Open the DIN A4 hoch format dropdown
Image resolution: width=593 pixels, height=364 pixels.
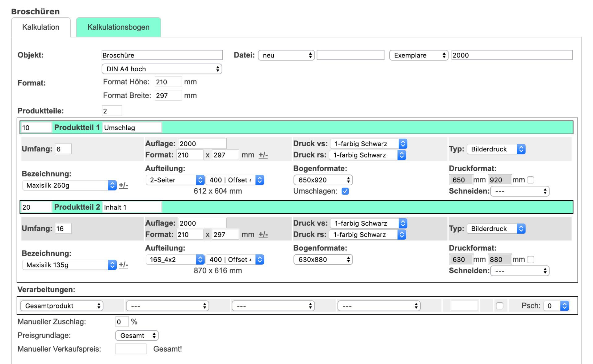tap(162, 69)
